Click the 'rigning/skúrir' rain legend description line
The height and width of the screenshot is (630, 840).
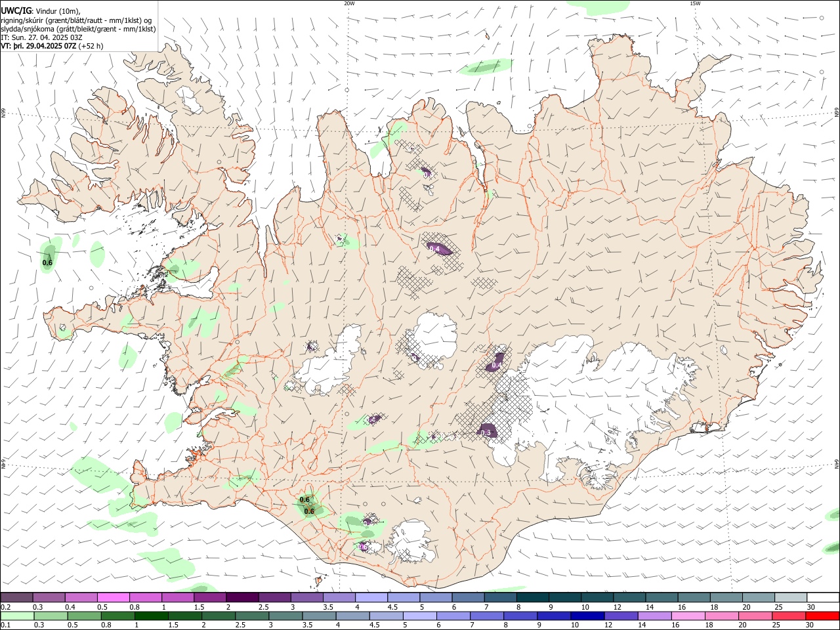coord(77,20)
